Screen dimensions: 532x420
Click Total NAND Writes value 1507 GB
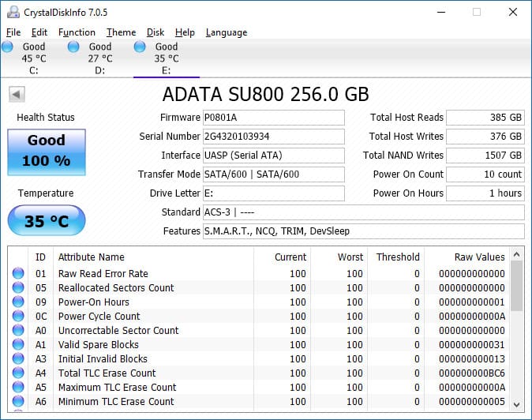[x=485, y=156]
